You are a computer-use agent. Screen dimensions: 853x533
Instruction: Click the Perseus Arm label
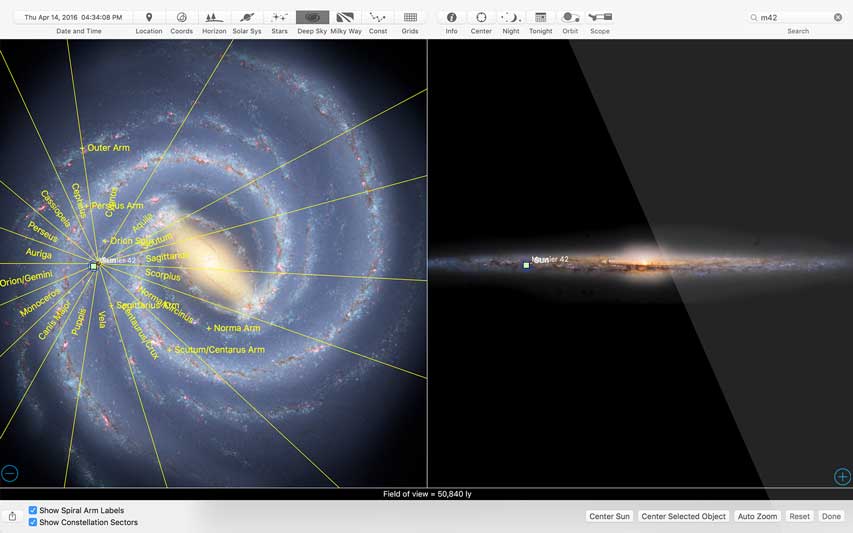[117, 205]
